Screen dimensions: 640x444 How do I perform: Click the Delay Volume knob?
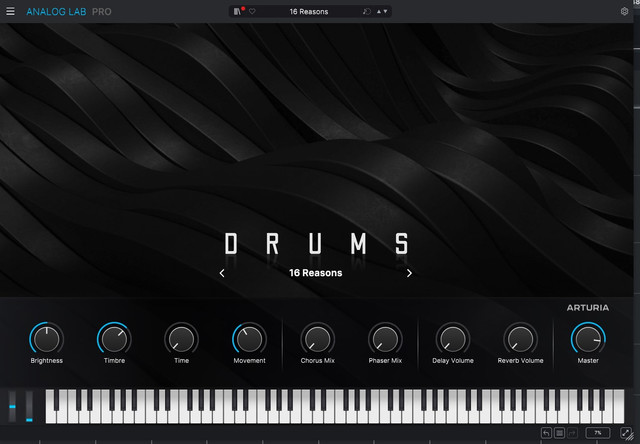[x=453, y=338]
